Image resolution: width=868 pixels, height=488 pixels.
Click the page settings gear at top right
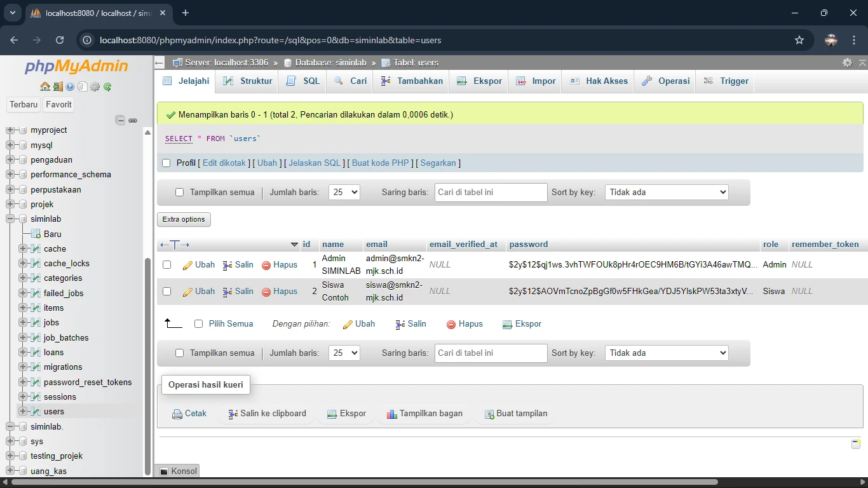click(847, 62)
